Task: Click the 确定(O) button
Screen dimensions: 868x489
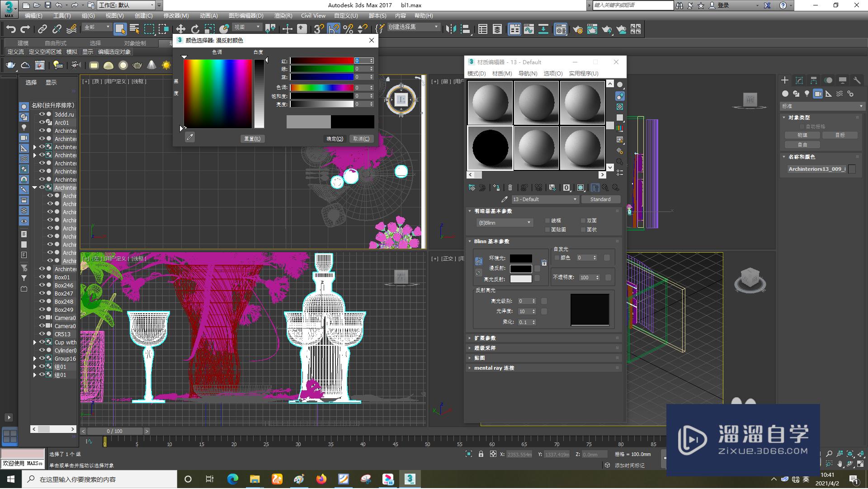Action: (x=335, y=139)
